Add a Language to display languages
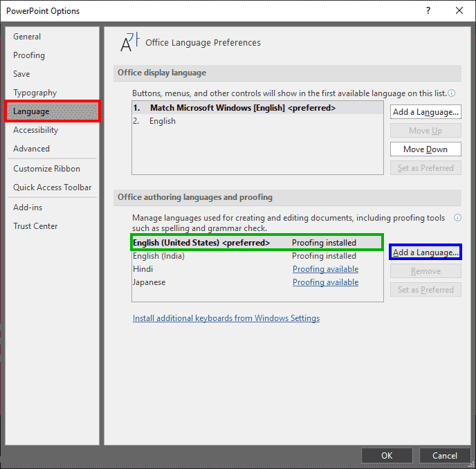The image size is (476, 469). 425,112
